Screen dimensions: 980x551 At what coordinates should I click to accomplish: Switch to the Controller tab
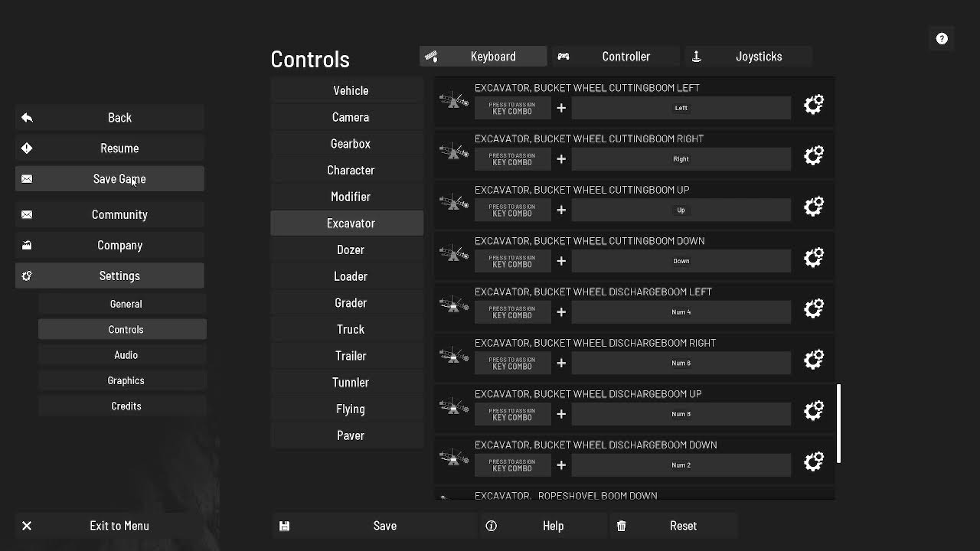616,57
